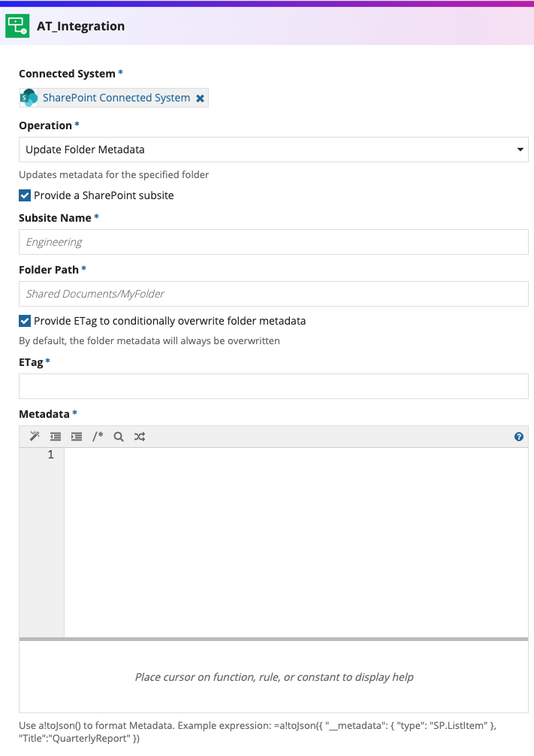Uncheck Provide a SharePoint subsite
This screenshot has height=756, width=534.
(x=25, y=195)
